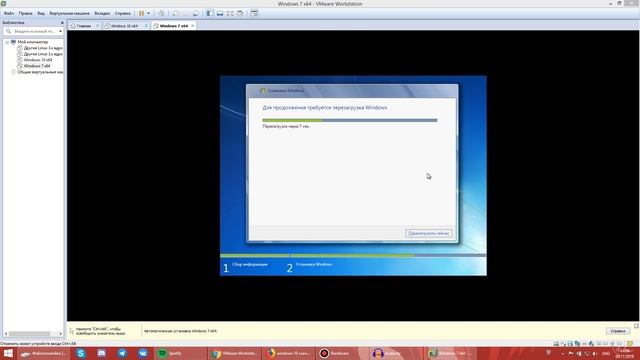Open VK from the taskbar
640x360 pixels.
tap(142, 353)
